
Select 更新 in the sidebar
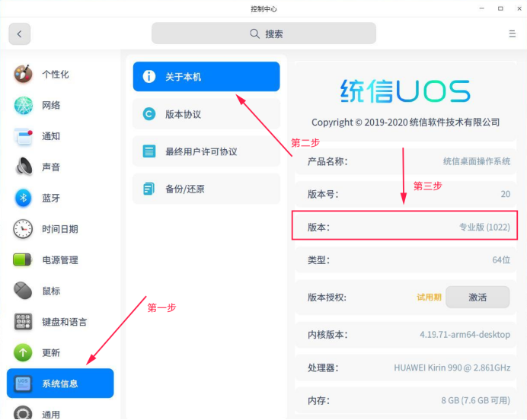(x=60, y=352)
